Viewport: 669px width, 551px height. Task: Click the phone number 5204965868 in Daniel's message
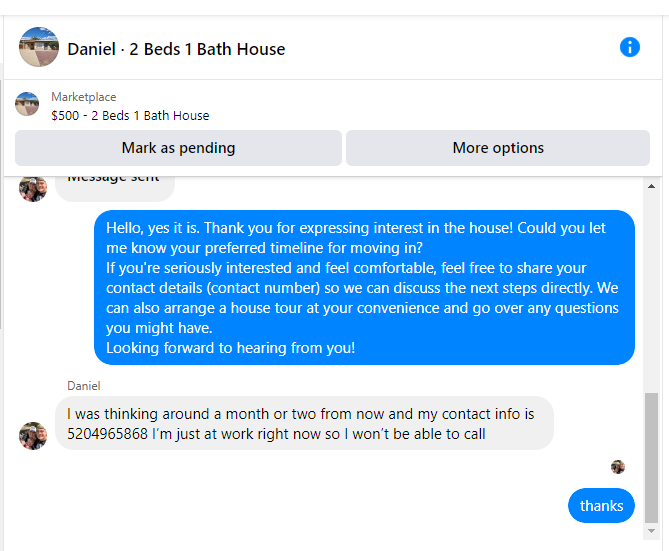(x=108, y=434)
